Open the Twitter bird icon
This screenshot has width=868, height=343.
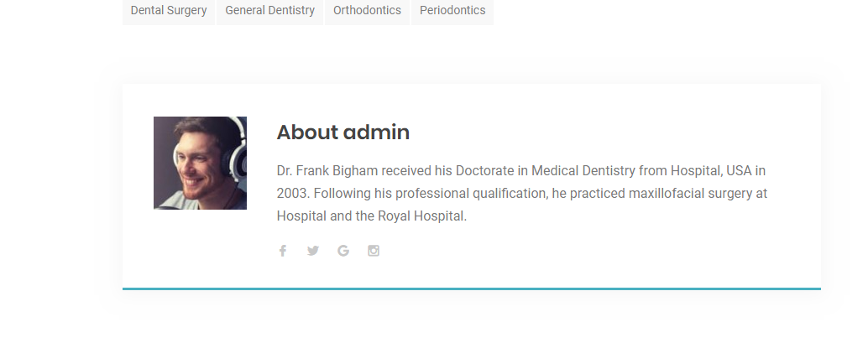pyautogui.click(x=313, y=251)
